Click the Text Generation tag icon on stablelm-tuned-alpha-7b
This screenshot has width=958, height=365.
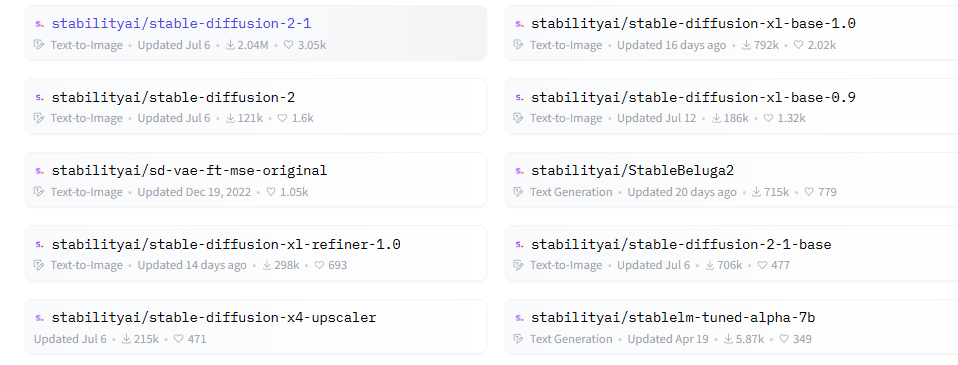coord(519,339)
